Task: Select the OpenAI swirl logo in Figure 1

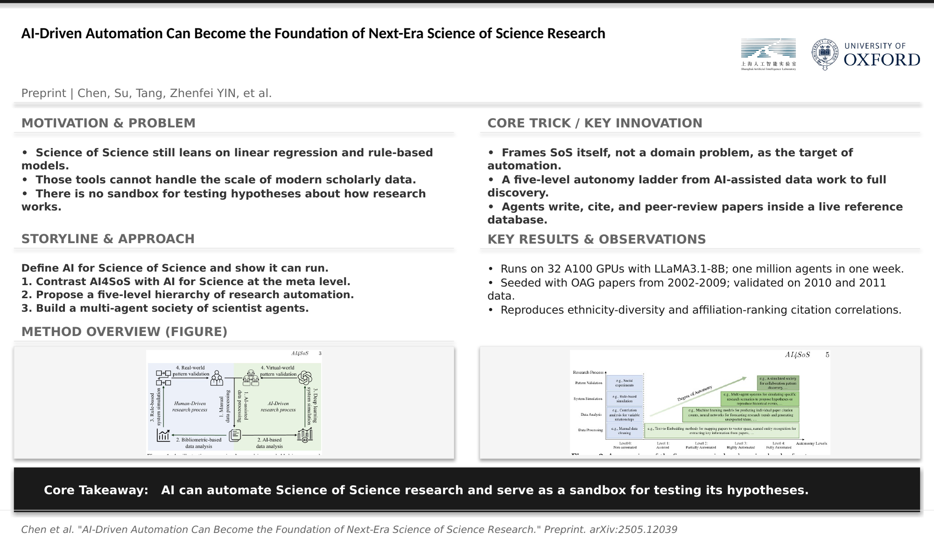Action: point(305,378)
